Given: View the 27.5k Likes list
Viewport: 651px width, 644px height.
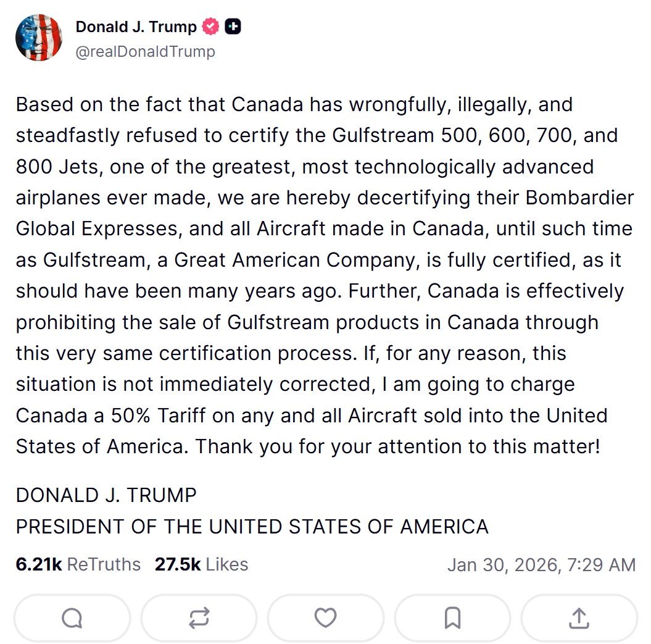Looking at the screenshot, I should 201,564.
